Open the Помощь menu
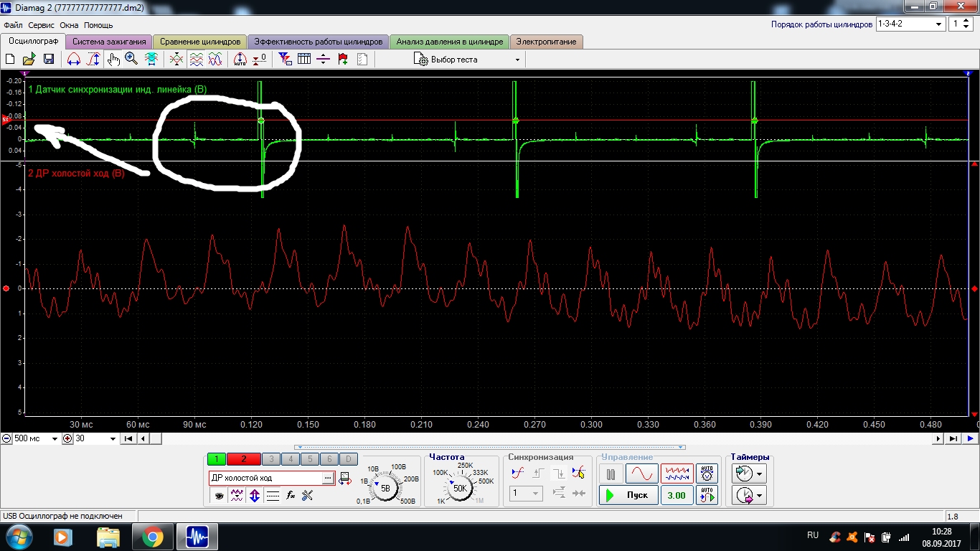 tap(98, 24)
